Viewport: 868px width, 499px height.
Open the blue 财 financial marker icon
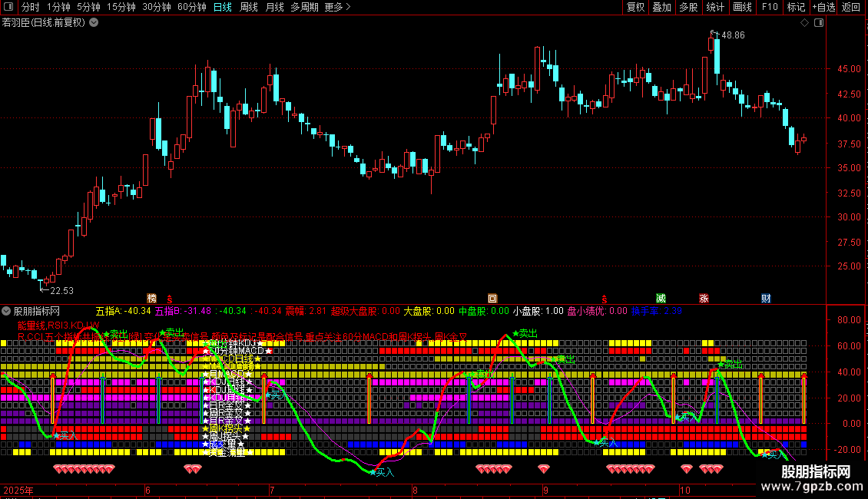[x=766, y=298]
